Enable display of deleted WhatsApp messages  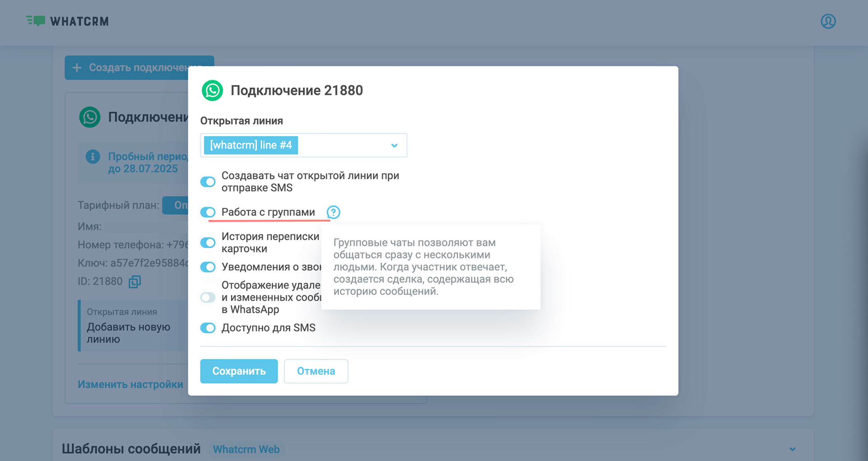[208, 298]
